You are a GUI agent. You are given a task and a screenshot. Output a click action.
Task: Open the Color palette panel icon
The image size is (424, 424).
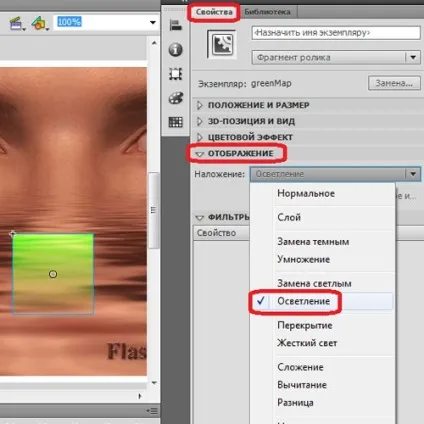coord(175,98)
